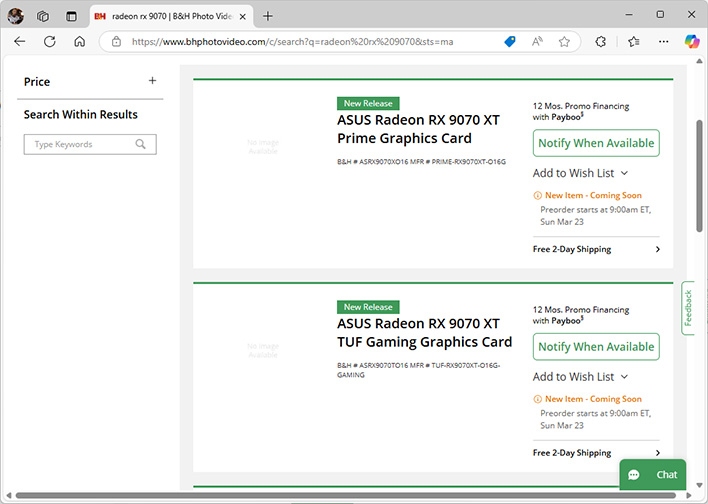Open the Chat support button

(653, 475)
